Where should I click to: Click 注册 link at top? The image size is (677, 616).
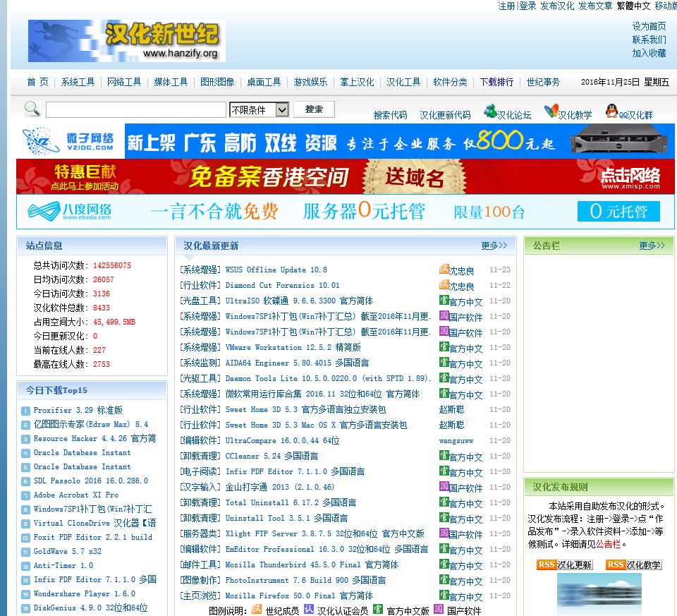pyautogui.click(x=506, y=6)
